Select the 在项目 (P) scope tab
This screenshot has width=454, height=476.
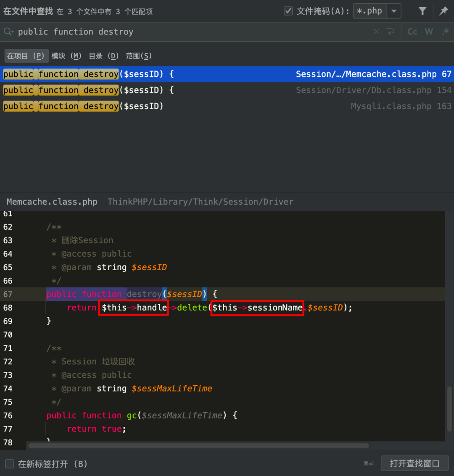26,56
